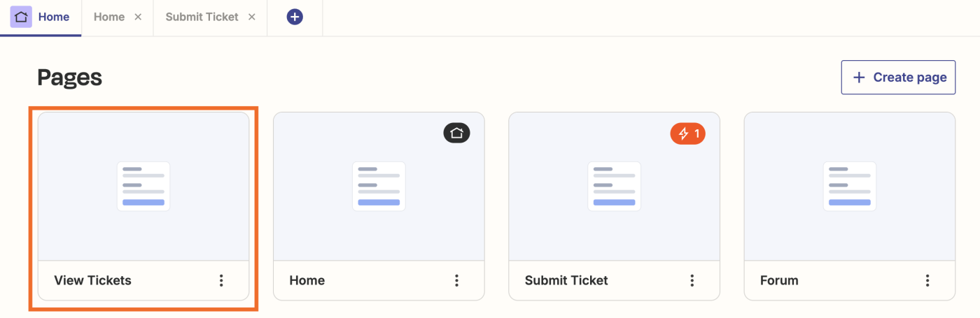Expand Submit Ticket three-dot options menu
Image resolution: width=980 pixels, height=318 pixels.
(x=692, y=280)
